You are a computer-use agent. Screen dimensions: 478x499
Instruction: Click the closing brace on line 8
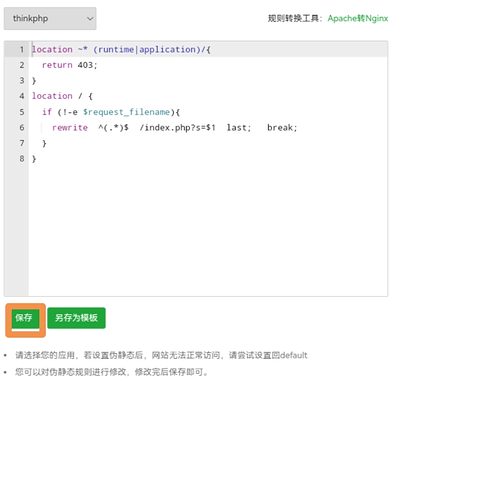pos(34,159)
